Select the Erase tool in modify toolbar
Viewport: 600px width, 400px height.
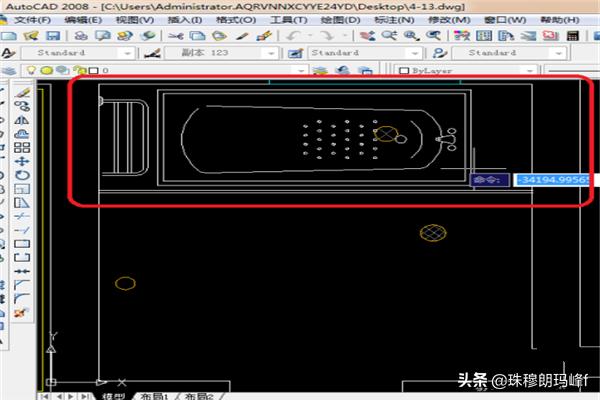tap(24, 91)
